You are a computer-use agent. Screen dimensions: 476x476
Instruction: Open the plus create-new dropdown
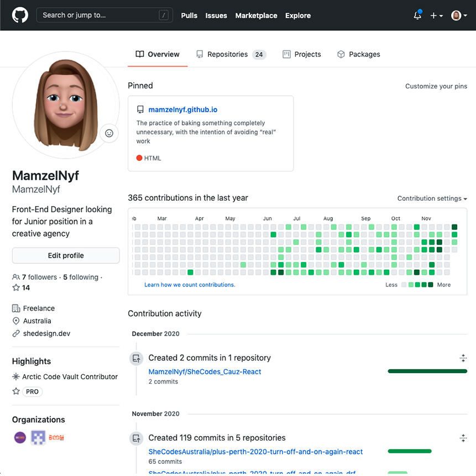point(437,15)
